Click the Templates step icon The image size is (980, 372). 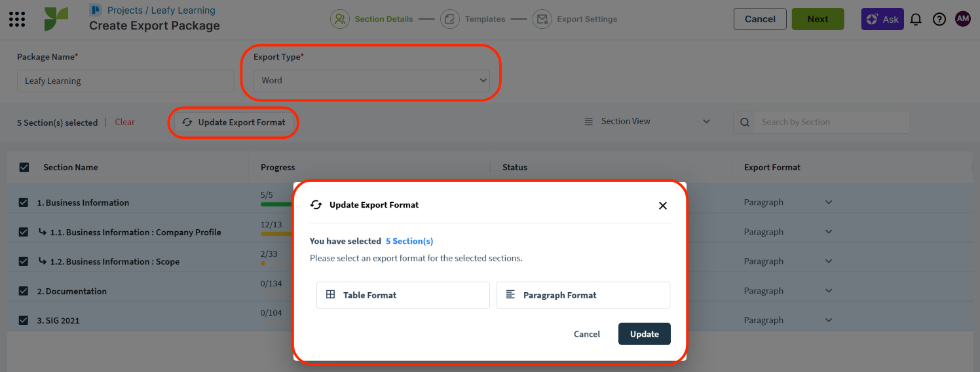point(449,19)
